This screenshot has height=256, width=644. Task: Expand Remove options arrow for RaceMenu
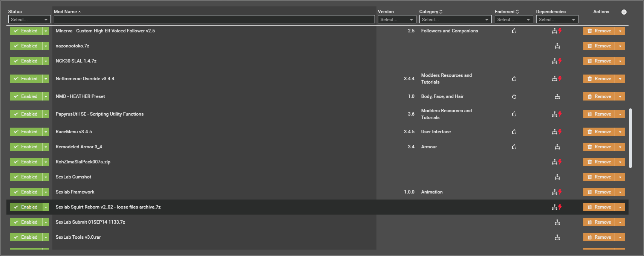point(620,132)
